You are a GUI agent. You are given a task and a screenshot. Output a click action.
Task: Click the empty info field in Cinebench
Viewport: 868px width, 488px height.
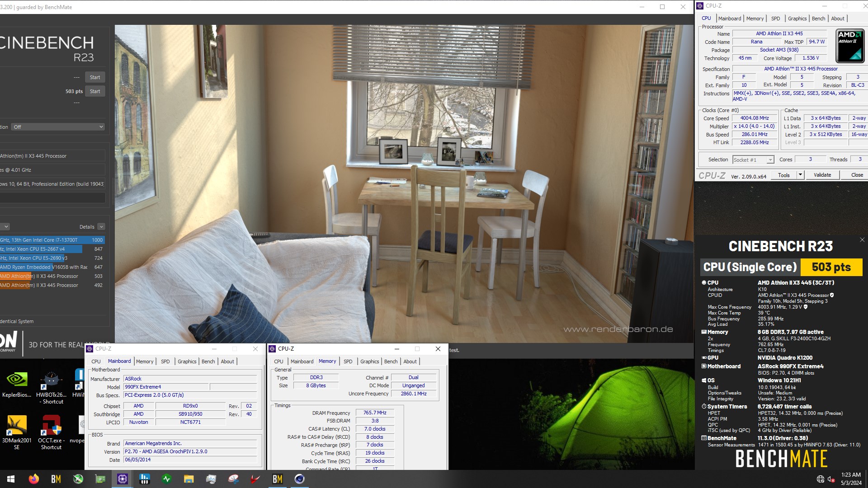(x=52, y=198)
